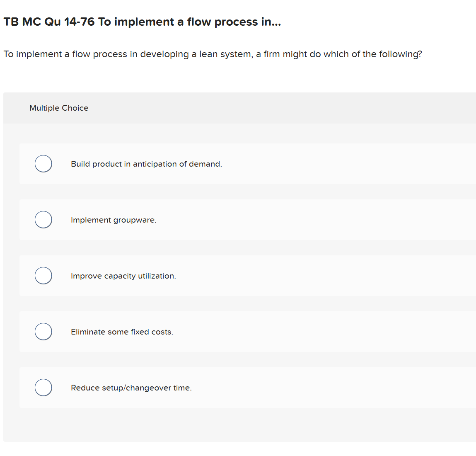The image size is (476, 456).
Task: Click the answer text 'Eliminate some fixed costs'
Action: tap(122, 332)
